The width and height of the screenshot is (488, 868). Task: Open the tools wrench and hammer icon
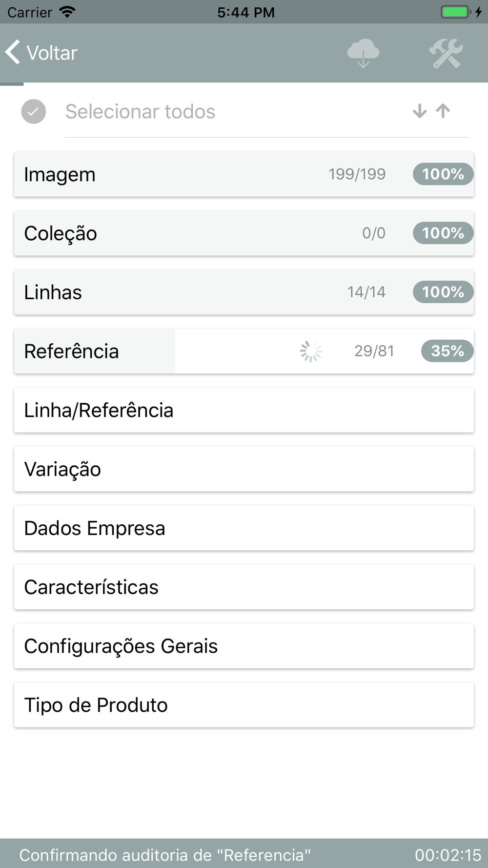[446, 53]
